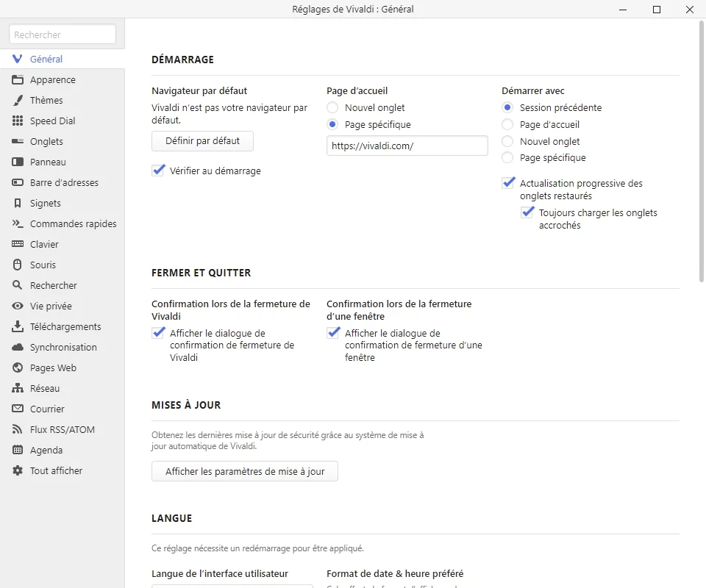The image size is (706, 588).
Task: Click the Navigateur par défaut label
Action: [x=199, y=91]
